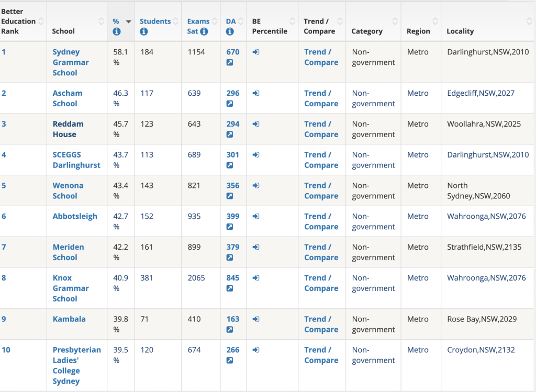Open Sydney Grammar School link
Image resolution: width=536 pixels, height=392 pixels.
click(71, 62)
